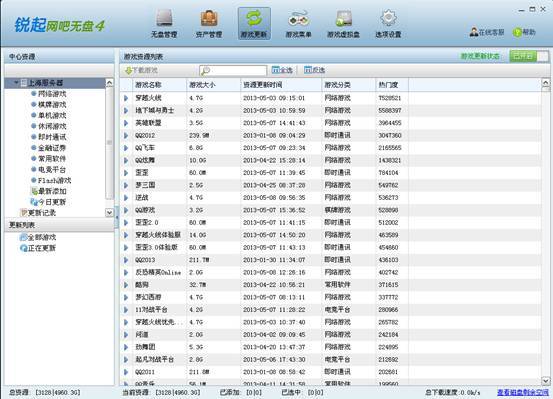Select the 休闲游戏 category in tree

52,126
